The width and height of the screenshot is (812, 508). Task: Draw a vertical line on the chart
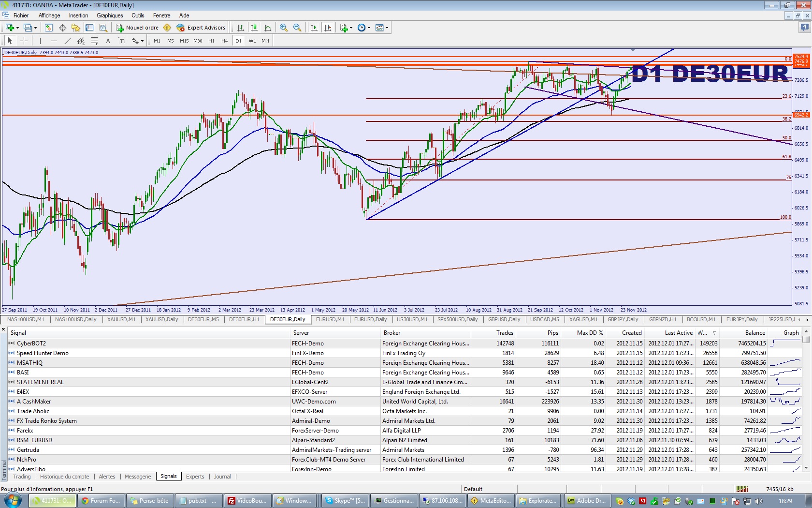(x=40, y=41)
